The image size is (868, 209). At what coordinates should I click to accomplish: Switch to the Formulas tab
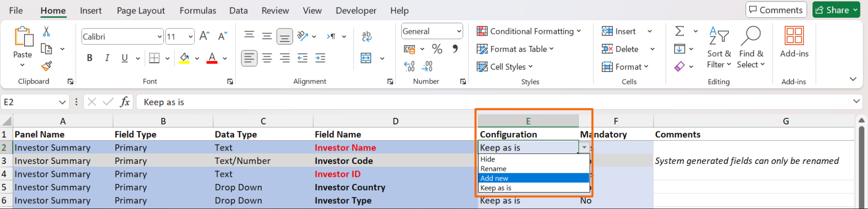pyautogui.click(x=198, y=10)
